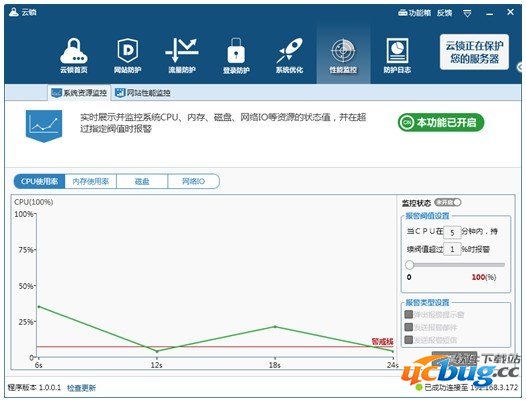The image size is (526, 402).
Task: Switch to 系统资源监控 tab
Action: tap(79, 93)
